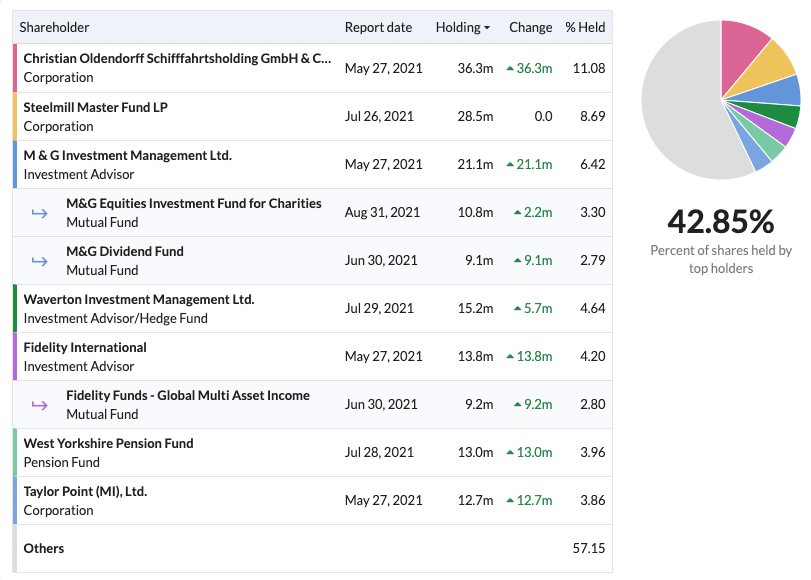Click the 11.08 percent held value
The image size is (811, 580).
[x=589, y=68]
